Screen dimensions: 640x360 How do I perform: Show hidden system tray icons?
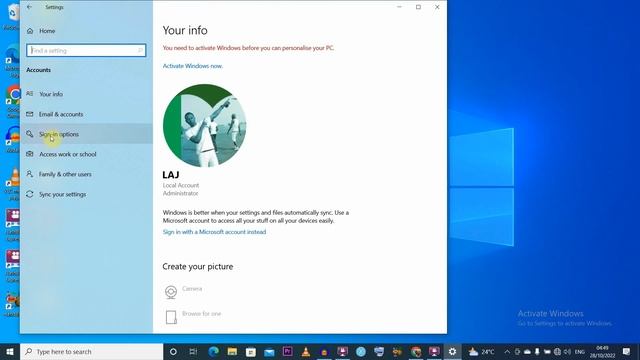(x=507, y=351)
